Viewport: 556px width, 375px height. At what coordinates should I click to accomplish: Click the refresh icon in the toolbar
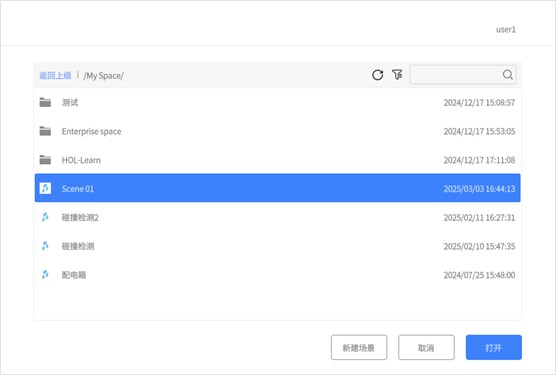377,75
